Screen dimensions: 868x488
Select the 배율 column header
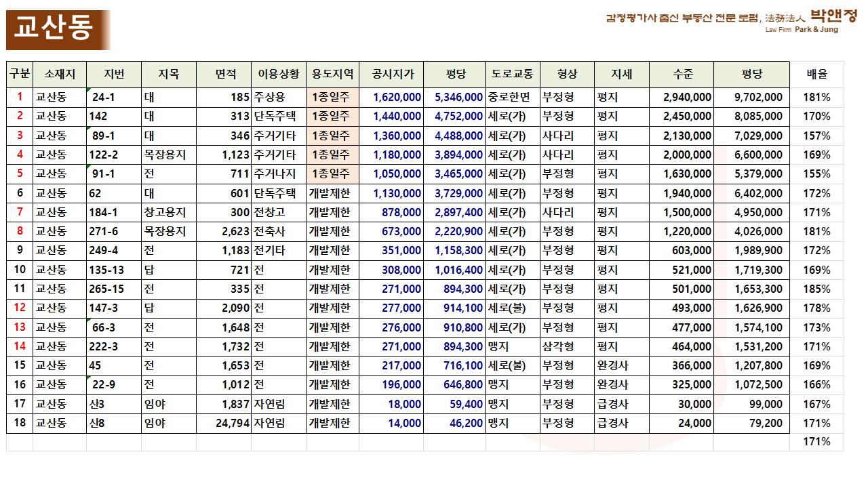pyautogui.click(x=817, y=75)
